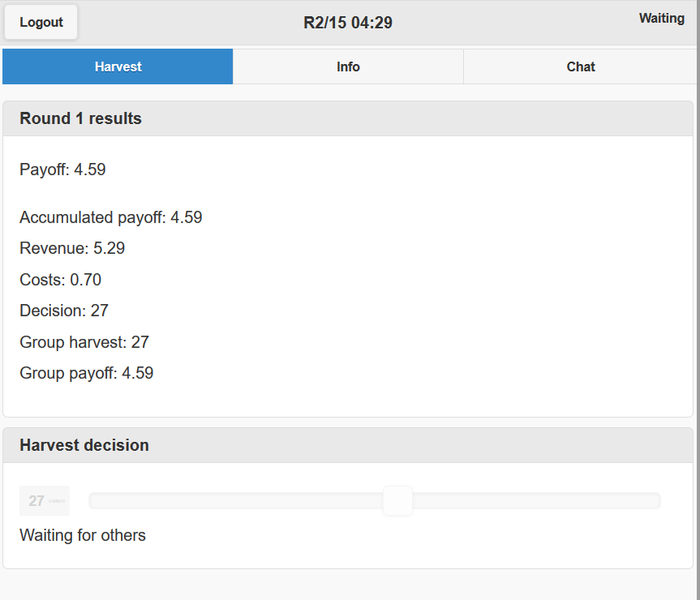700x600 pixels.
Task: Click the Accumulated payoff value
Action: (186, 217)
